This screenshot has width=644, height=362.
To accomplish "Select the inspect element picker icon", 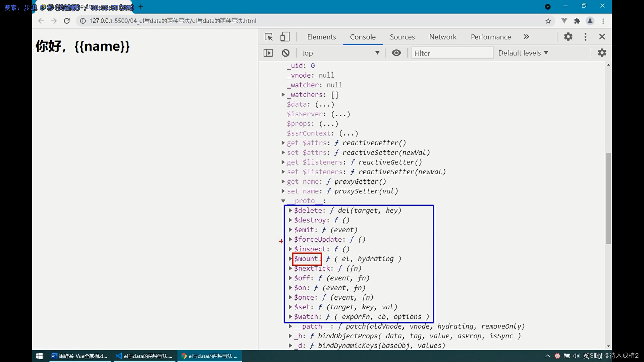I will (x=269, y=37).
